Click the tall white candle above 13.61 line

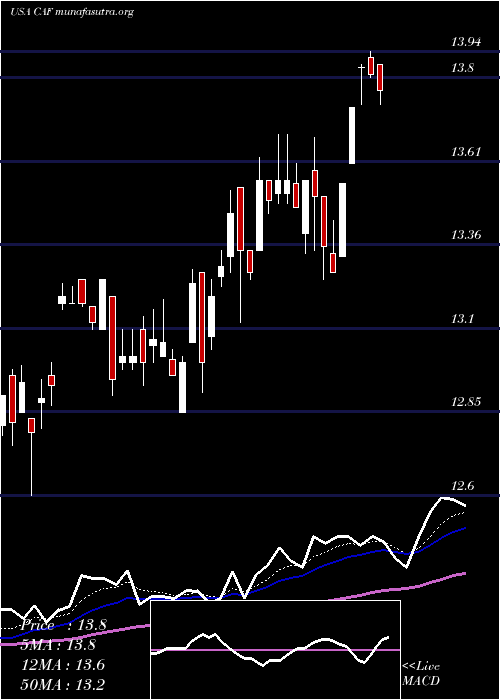point(352,135)
